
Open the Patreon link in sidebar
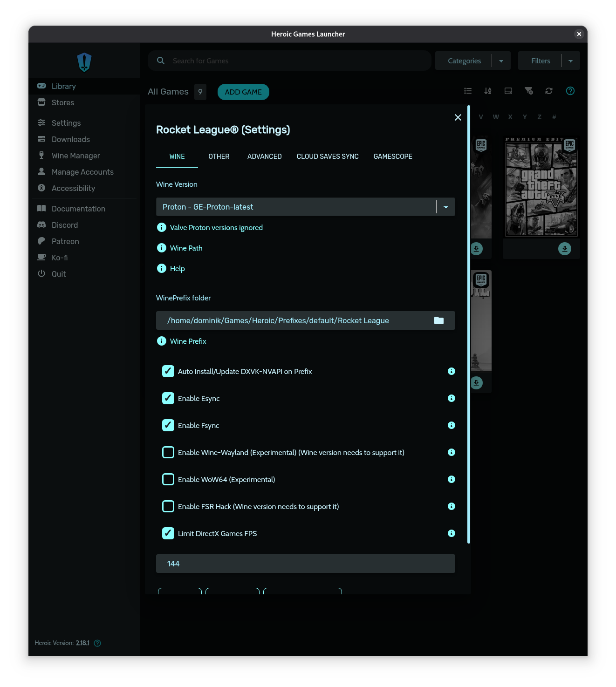pos(84,241)
